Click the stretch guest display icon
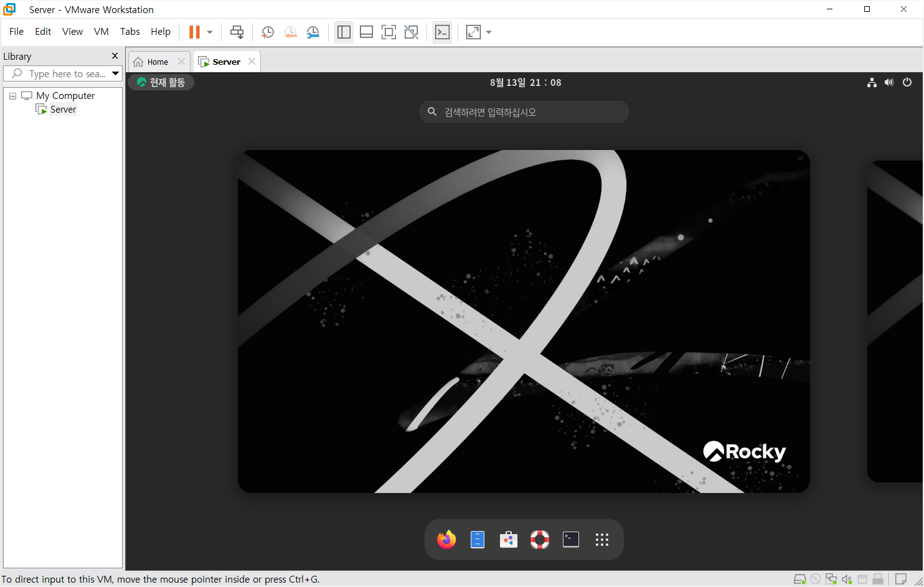 pos(474,32)
